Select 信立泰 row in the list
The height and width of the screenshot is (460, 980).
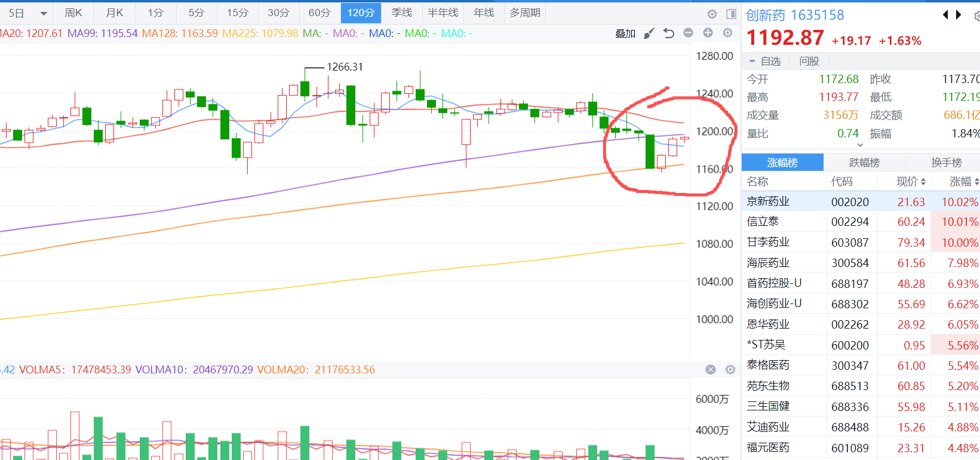point(763,222)
